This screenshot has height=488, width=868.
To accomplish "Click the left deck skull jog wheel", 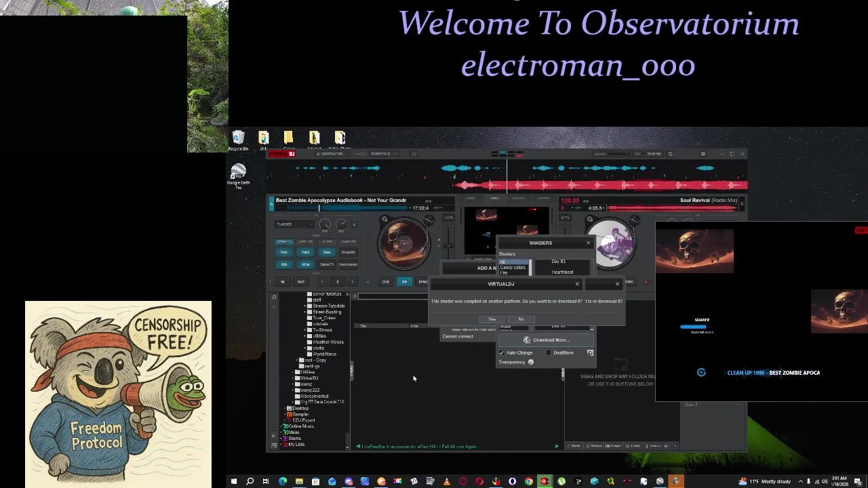I will coord(403,243).
